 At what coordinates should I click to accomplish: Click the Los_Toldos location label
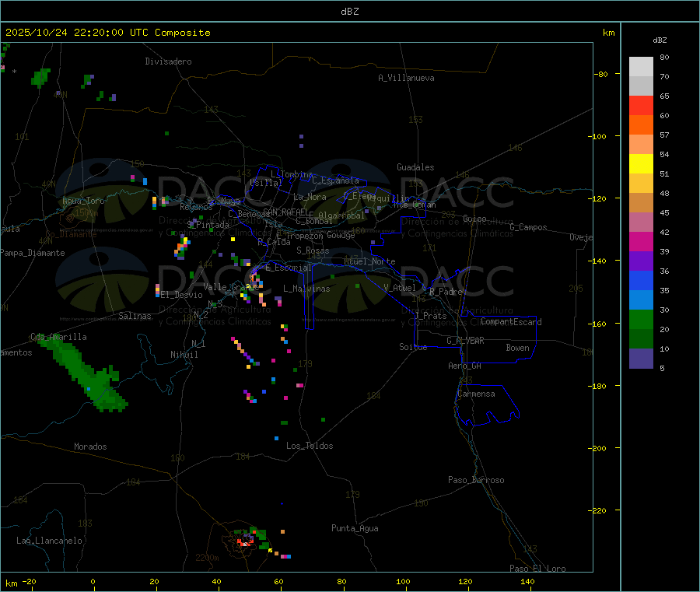click(x=310, y=446)
